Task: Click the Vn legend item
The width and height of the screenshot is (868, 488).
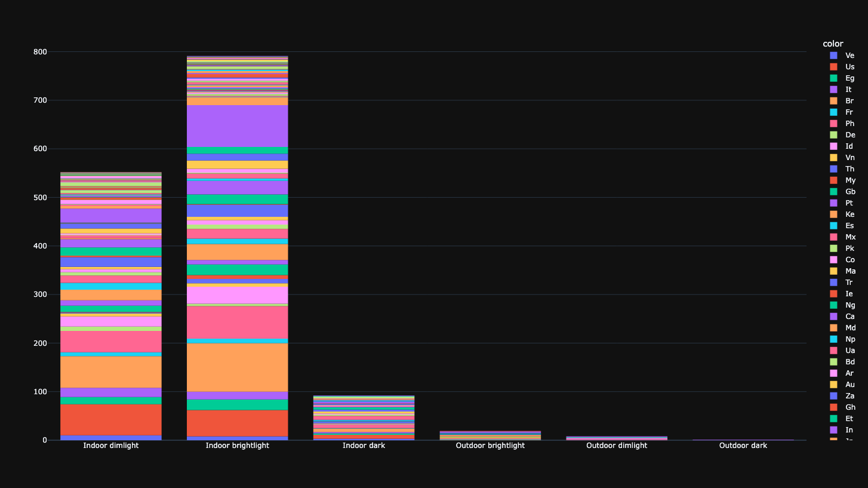Action: pos(842,158)
